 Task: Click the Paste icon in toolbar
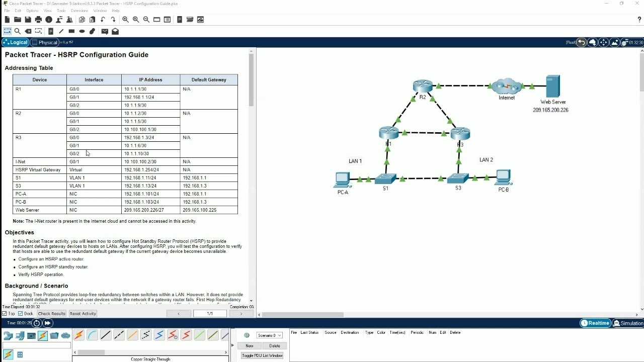(x=92, y=20)
